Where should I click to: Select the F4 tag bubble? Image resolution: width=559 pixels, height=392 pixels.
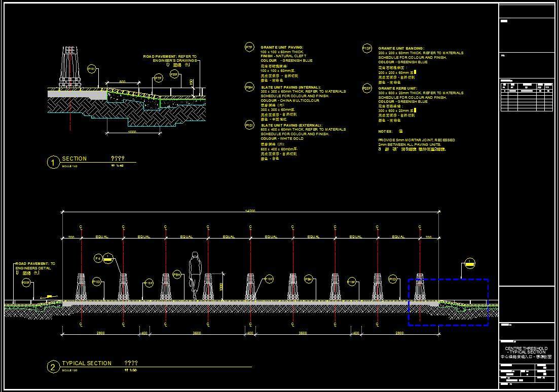point(98,259)
